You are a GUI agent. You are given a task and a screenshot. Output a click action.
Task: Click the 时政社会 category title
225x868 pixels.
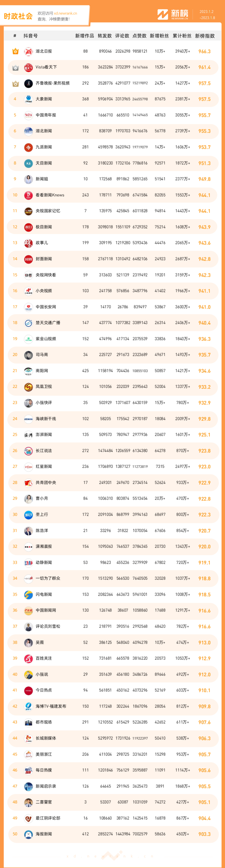click(18, 16)
